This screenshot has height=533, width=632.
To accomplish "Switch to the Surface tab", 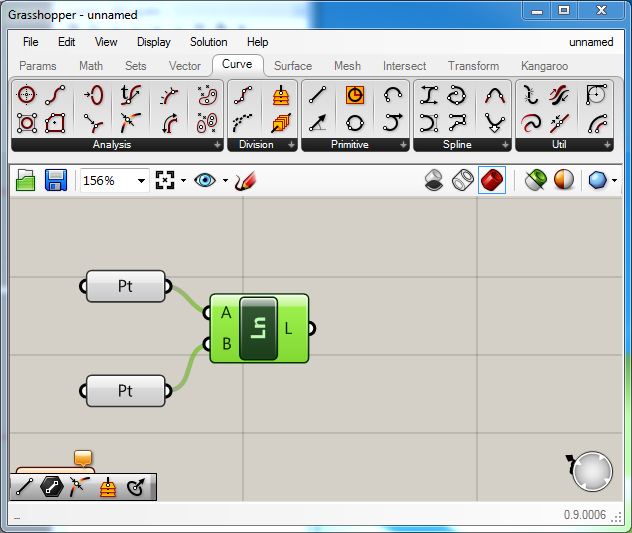I will [293, 66].
